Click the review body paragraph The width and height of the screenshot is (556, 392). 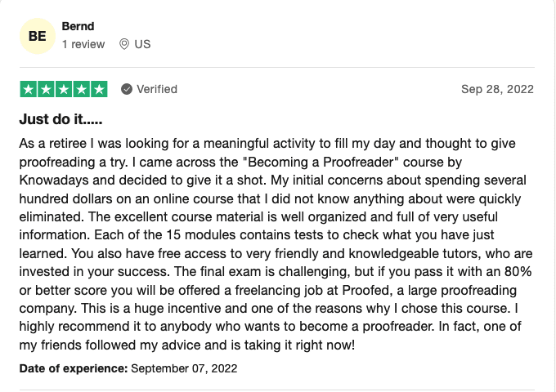pyautogui.click(x=276, y=244)
